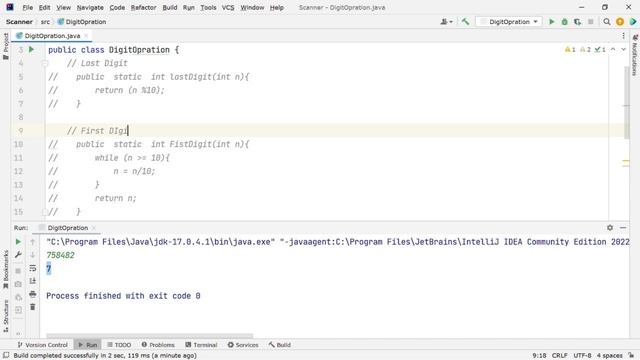This screenshot has height=360, width=640.
Task: Rerun program in Run panel
Action: coord(18,242)
